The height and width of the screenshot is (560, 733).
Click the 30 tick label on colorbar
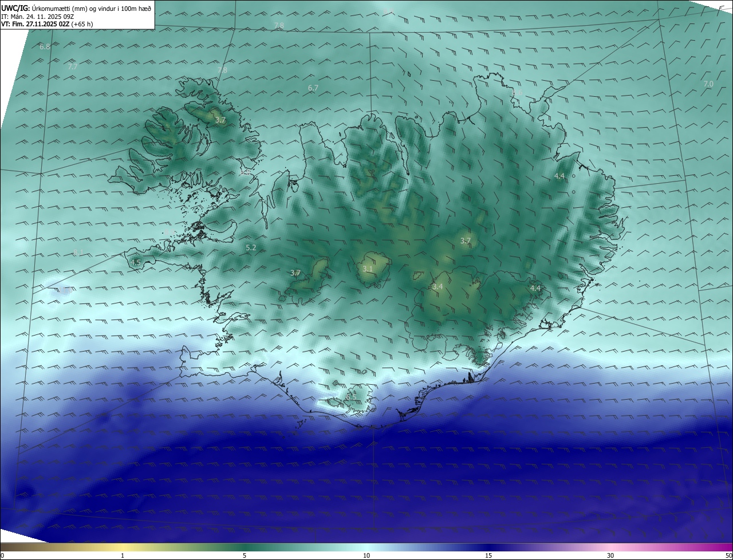tap(610, 555)
